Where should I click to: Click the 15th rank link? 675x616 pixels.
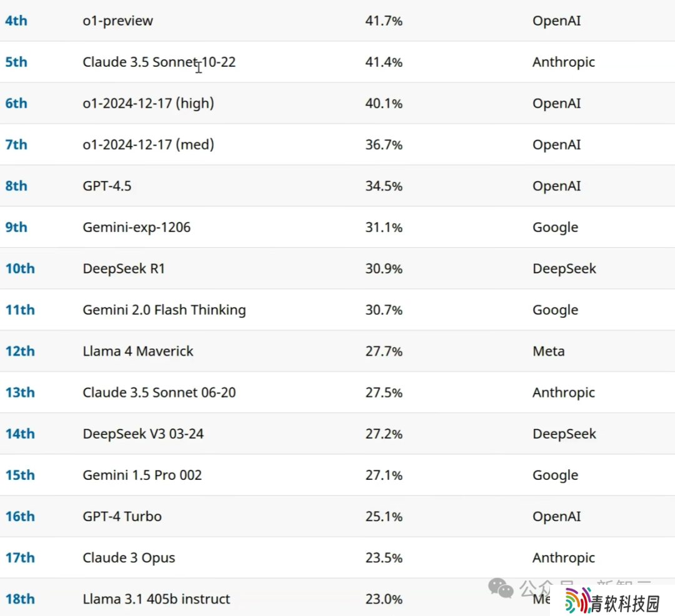tap(20, 475)
